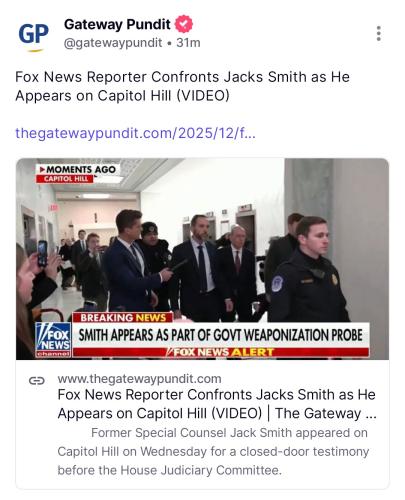Screen dimensions: 405x500
Task: Click the 'CAPITOL HILL' red location tag
Action: (x=65, y=179)
